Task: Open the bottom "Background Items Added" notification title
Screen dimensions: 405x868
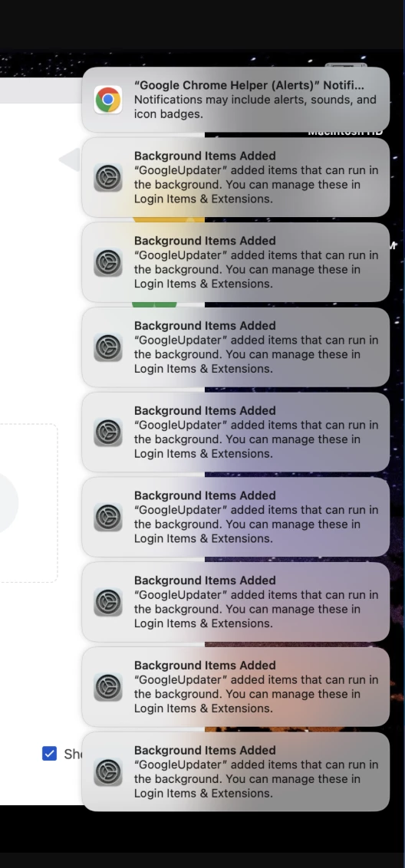Action: (205, 750)
